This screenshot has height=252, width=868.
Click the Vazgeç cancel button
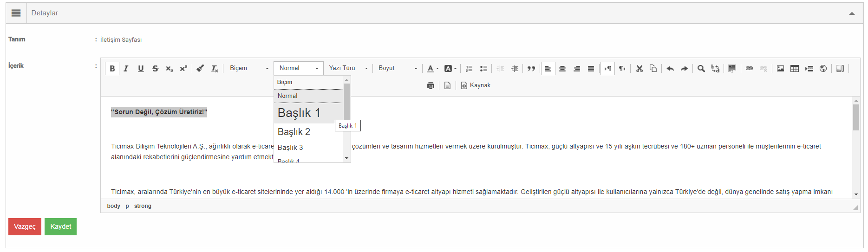coord(25,226)
